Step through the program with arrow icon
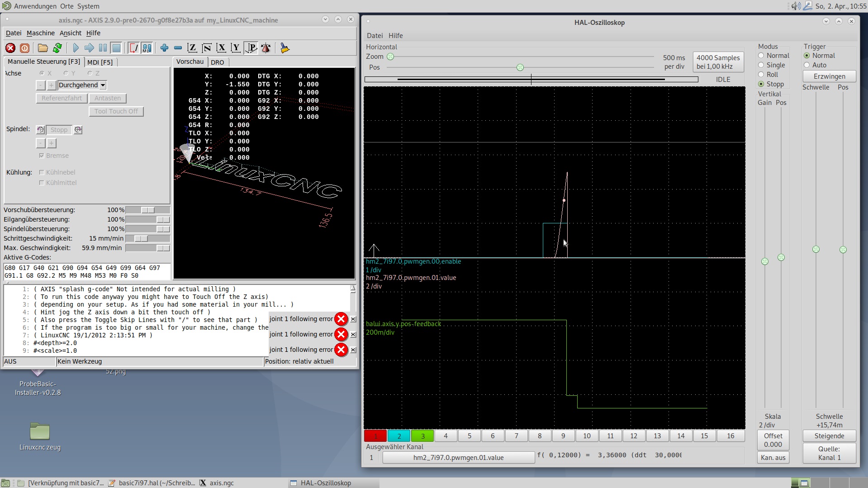Viewport: 868px width, 488px height. click(x=89, y=48)
